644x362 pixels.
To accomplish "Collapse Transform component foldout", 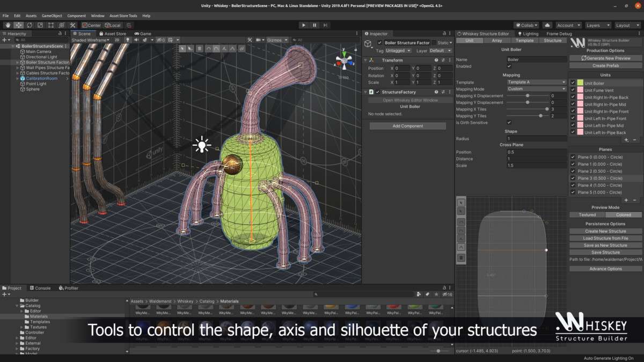I will pos(366,60).
